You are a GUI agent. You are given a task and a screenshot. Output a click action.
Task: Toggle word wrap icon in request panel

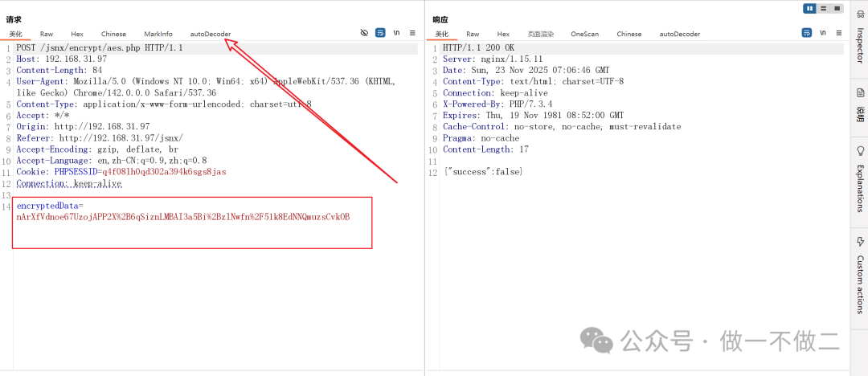[x=380, y=33]
